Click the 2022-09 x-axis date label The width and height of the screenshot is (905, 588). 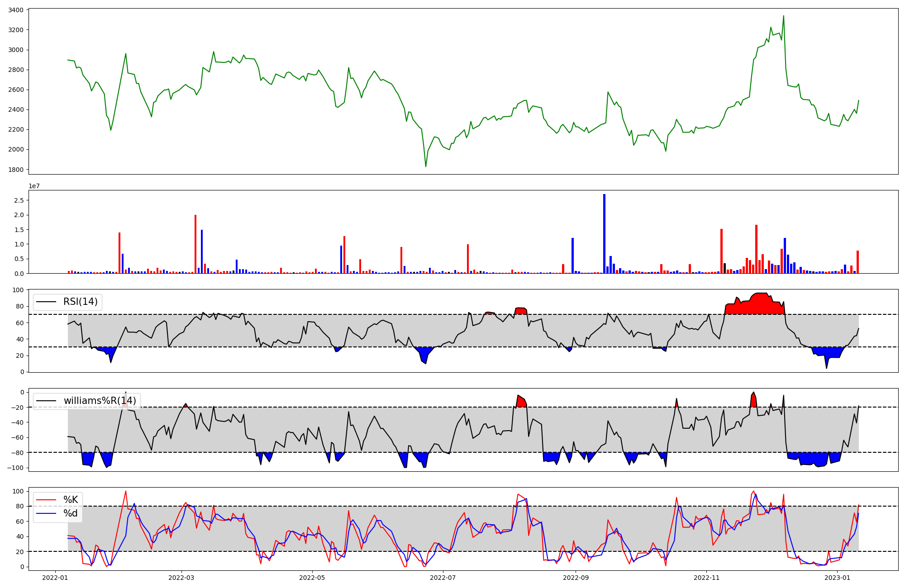(x=576, y=578)
